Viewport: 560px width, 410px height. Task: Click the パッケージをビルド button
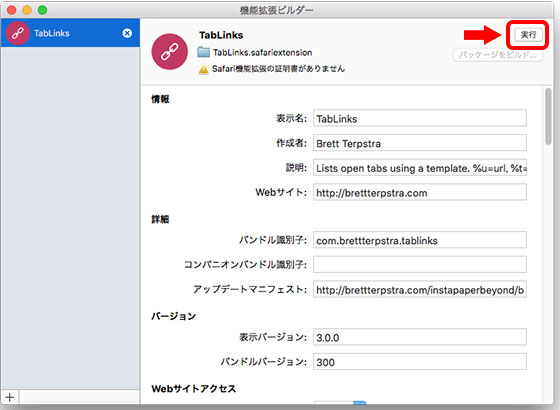498,55
